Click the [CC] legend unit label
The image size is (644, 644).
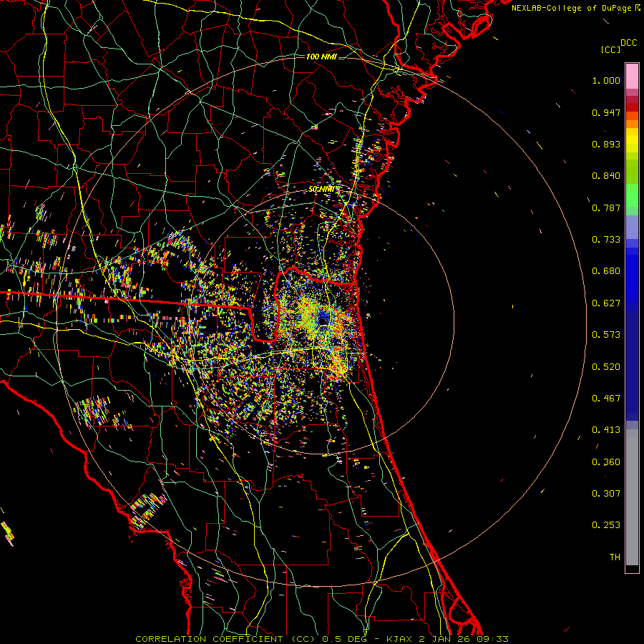[610, 49]
